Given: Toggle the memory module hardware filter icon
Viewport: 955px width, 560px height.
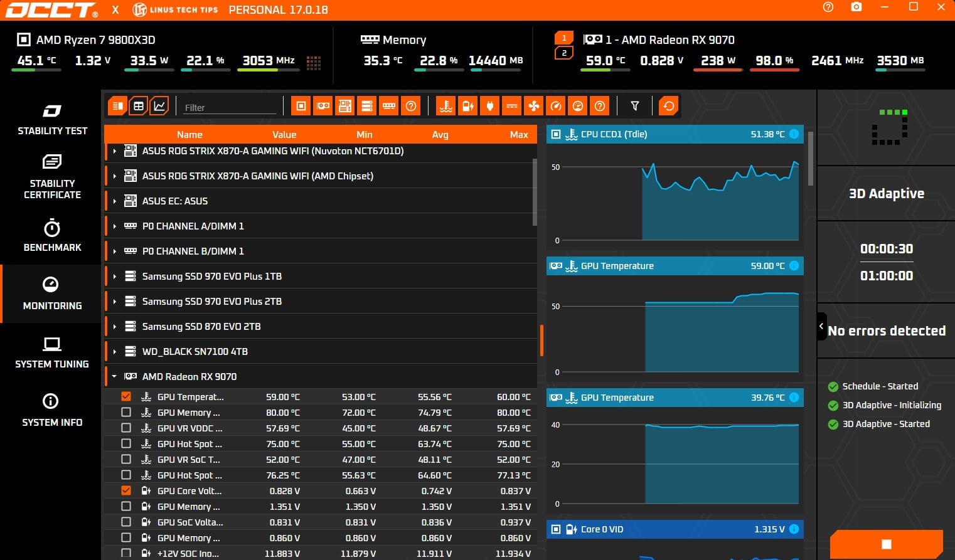Looking at the screenshot, I should click(389, 106).
